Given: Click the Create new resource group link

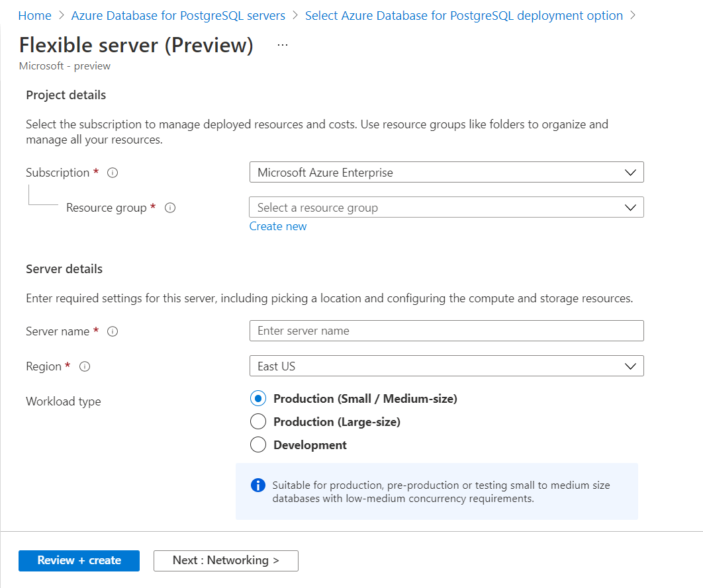Looking at the screenshot, I should coord(278,226).
